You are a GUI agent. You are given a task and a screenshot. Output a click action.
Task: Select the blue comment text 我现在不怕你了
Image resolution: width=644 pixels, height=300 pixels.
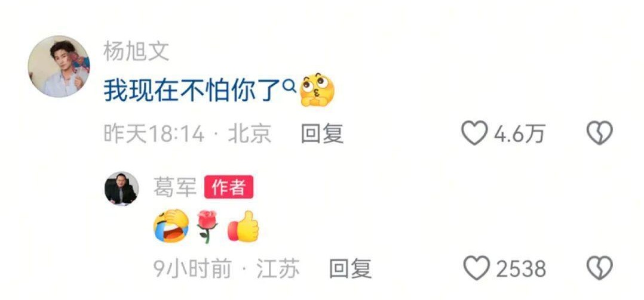click(x=192, y=90)
